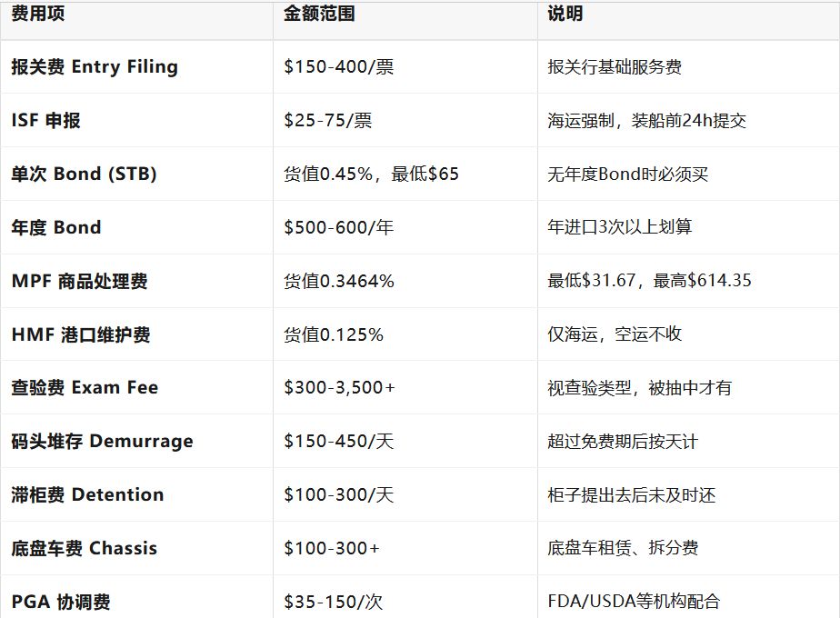This screenshot has width=840, height=618.
Task: Select the 单次 Bond (STB) row label
Action: pyautogui.click(x=84, y=174)
